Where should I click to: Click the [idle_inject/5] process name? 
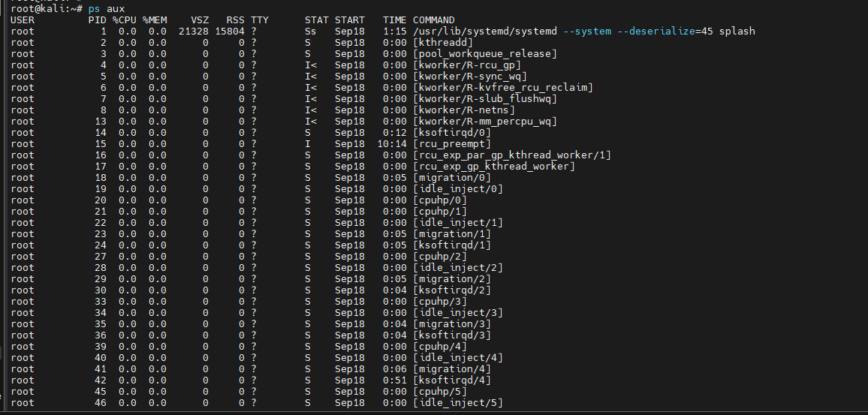[458, 402]
